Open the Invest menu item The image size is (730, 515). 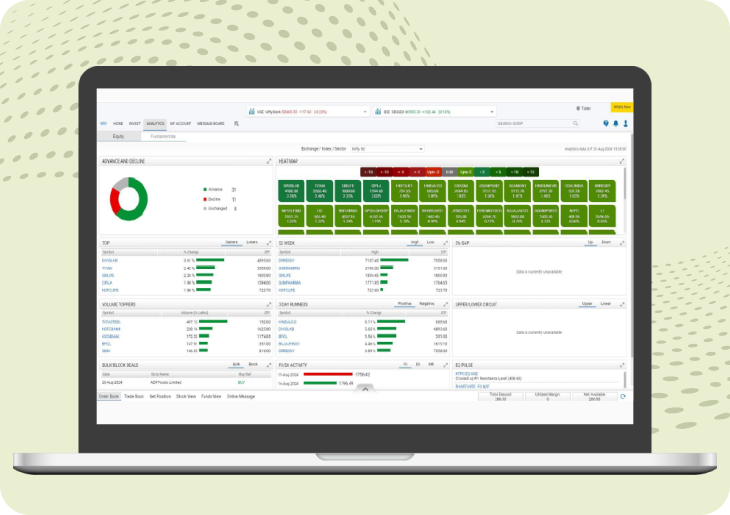tap(134, 124)
